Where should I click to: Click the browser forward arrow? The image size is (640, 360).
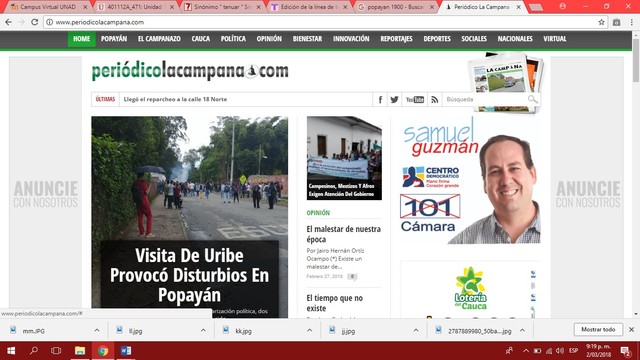coord(21,22)
